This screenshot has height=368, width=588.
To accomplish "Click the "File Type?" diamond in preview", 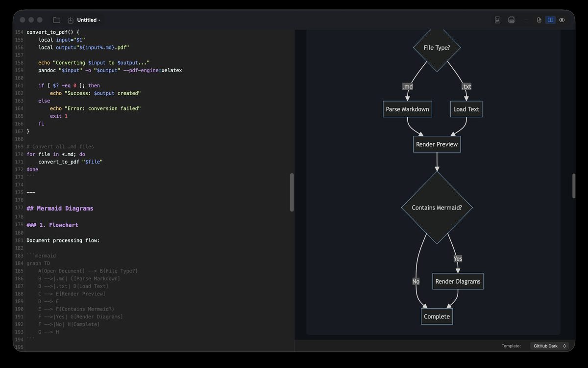I will tap(437, 48).
